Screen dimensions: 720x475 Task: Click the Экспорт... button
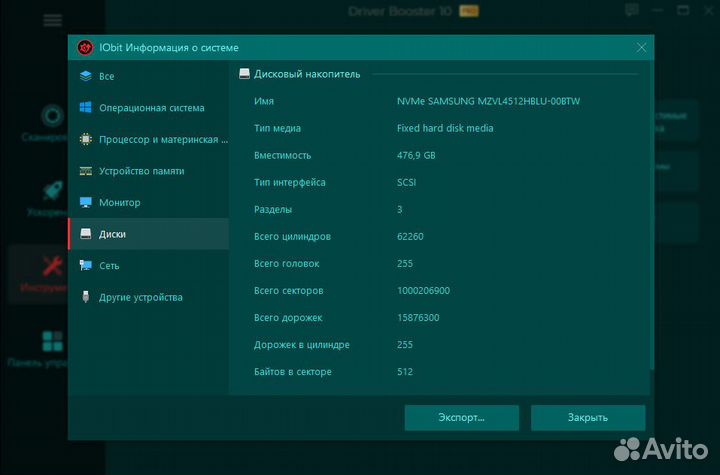click(461, 418)
